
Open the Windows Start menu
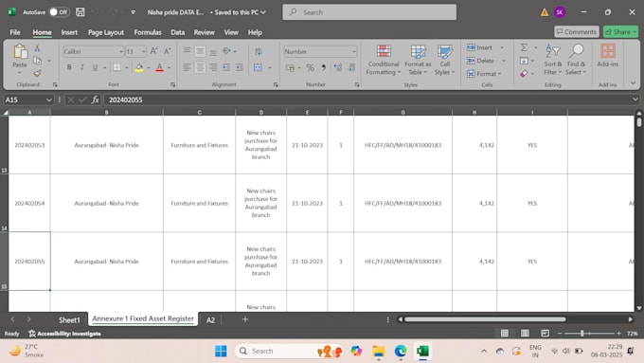(221, 351)
